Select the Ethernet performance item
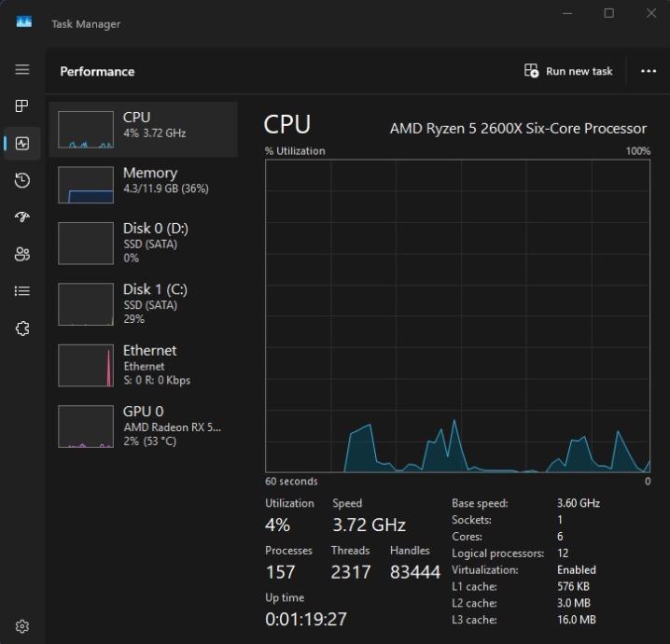This screenshot has height=644, width=670. point(143,365)
